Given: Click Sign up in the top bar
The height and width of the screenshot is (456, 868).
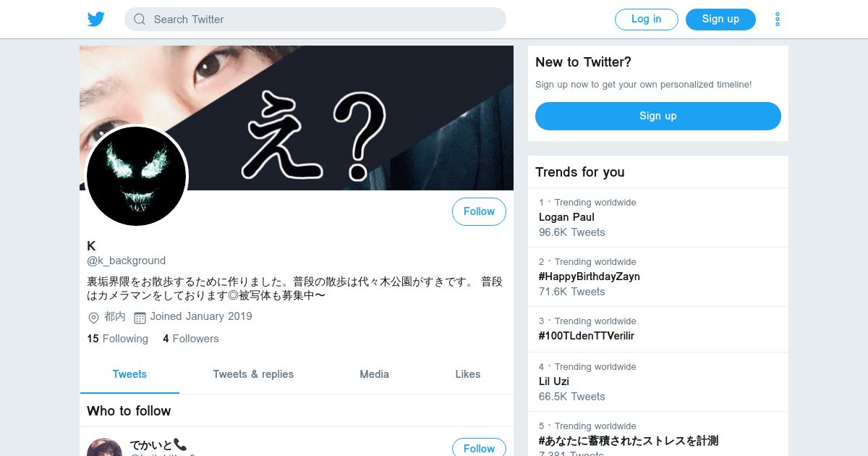Looking at the screenshot, I should click(x=720, y=20).
